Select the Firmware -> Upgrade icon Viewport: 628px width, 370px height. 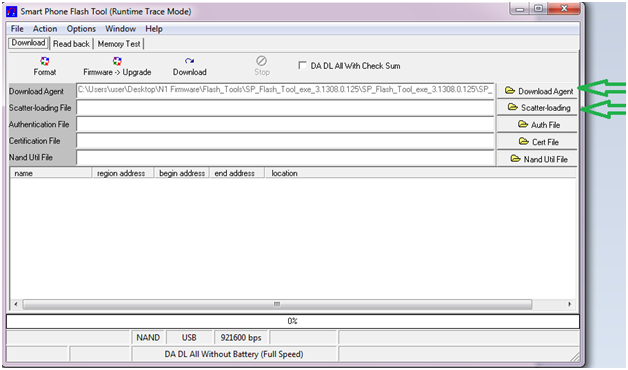(117, 61)
